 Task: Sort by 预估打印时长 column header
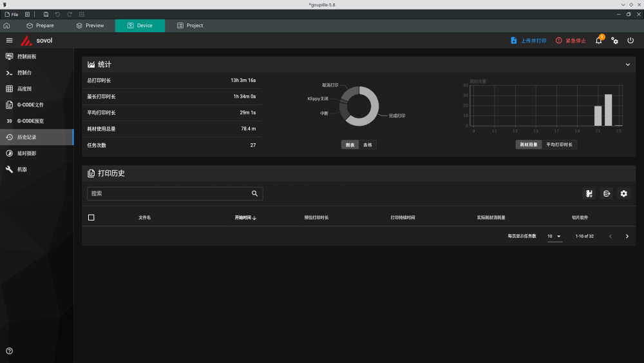tap(316, 217)
